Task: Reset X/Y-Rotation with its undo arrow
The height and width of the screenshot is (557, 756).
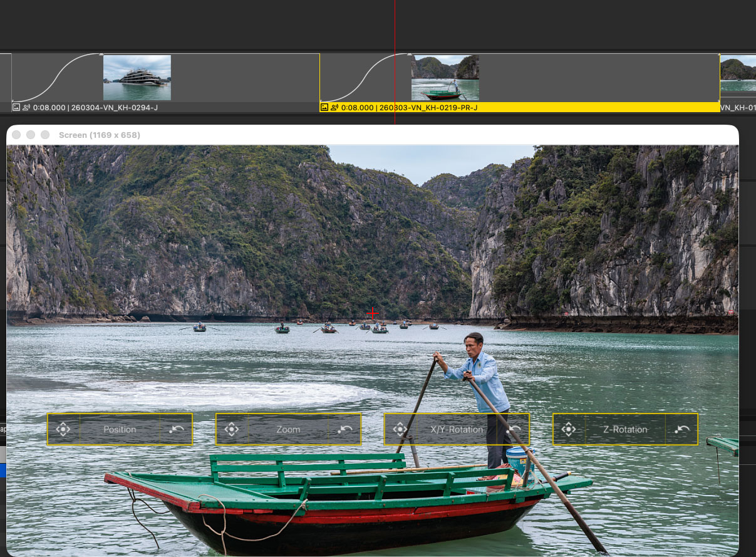Action: [x=514, y=430]
